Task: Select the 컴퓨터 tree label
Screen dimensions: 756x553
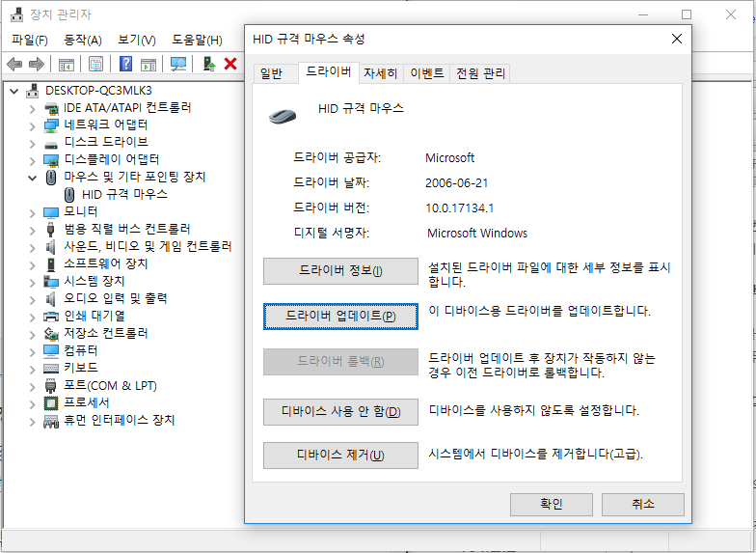Action: pyautogui.click(x=81, y=351)
